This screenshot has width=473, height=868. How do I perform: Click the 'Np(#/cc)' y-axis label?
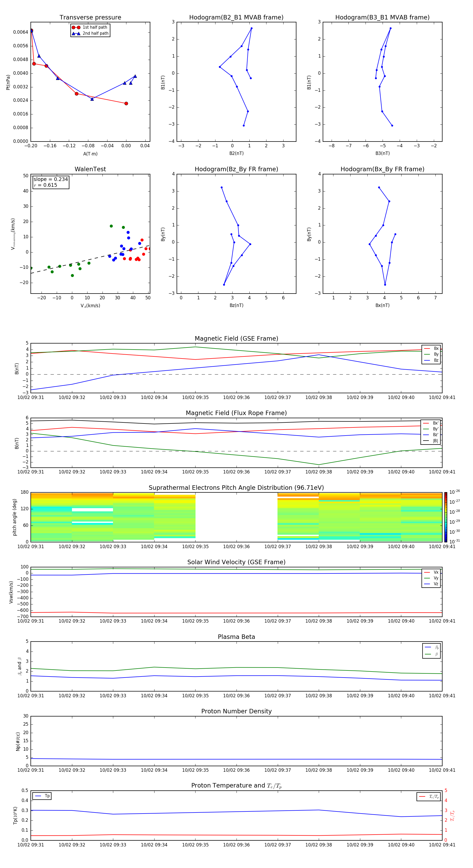point(18,741)
